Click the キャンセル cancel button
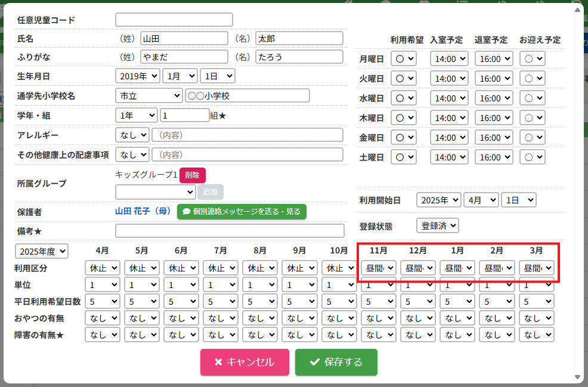Image resolution: width=588 pixels, height=387 pixels. tap(245, 362)
